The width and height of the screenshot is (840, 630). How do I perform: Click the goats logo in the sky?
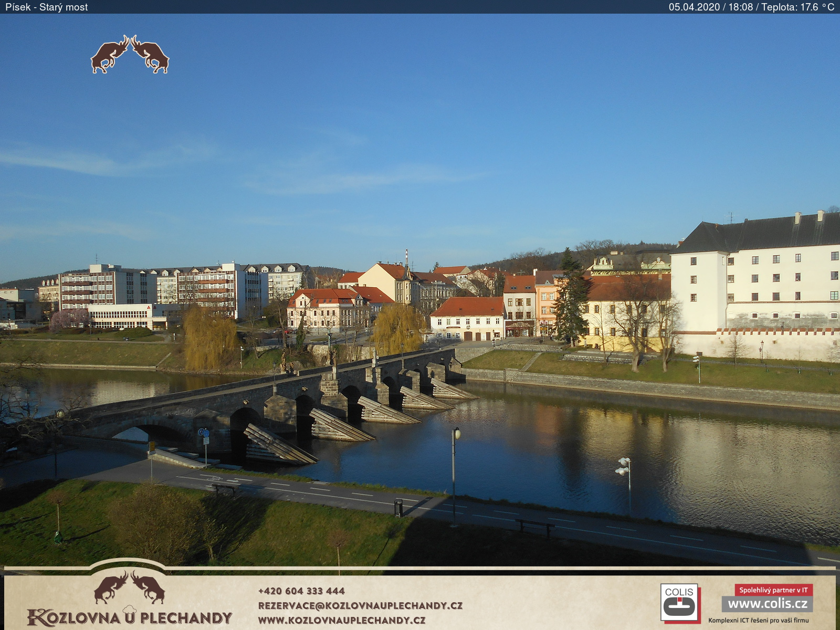pos(130,54)
